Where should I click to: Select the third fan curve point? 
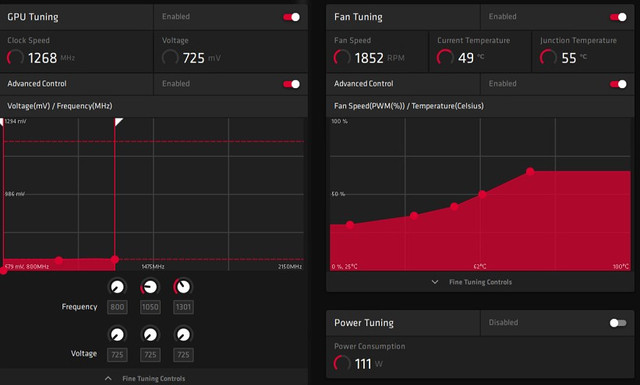454,207
